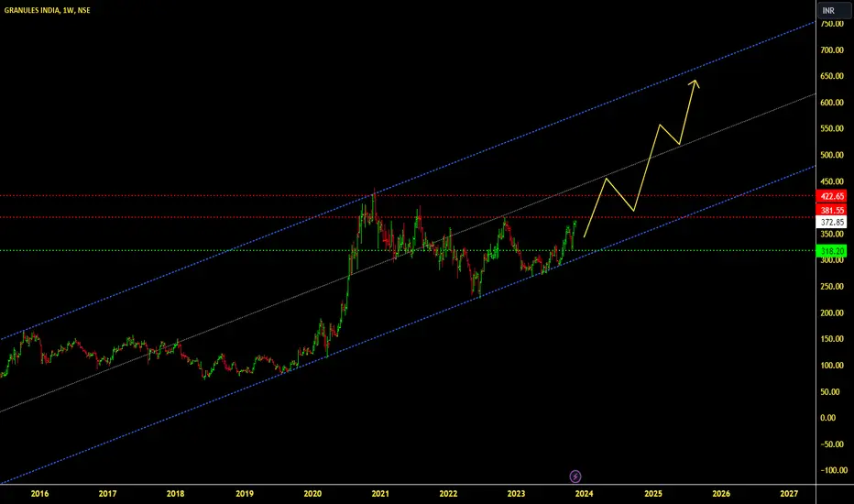
Task: Click the 0.00 price scale value
Action: click(827, 418)
